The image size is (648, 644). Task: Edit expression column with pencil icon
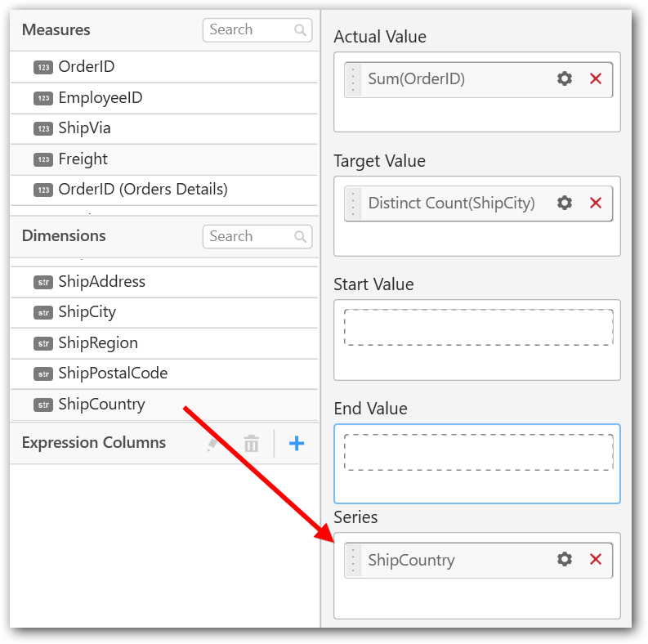click(x=213, y=444)
